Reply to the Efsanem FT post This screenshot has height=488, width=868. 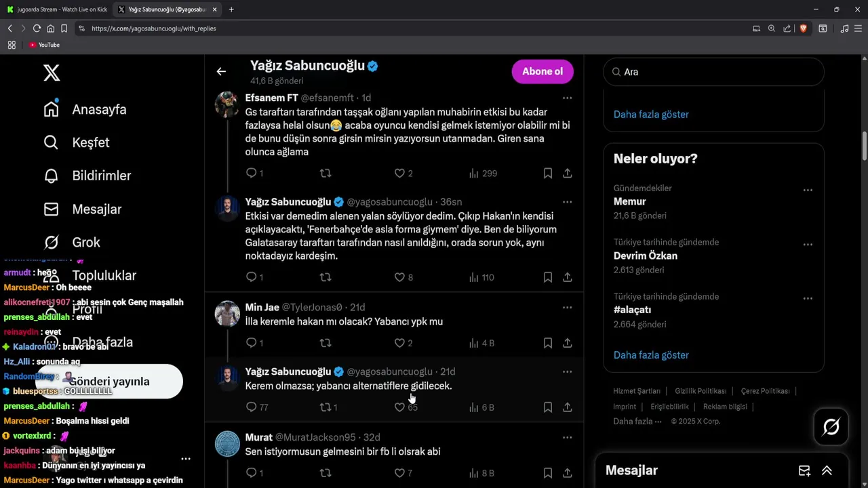(252, 174)
